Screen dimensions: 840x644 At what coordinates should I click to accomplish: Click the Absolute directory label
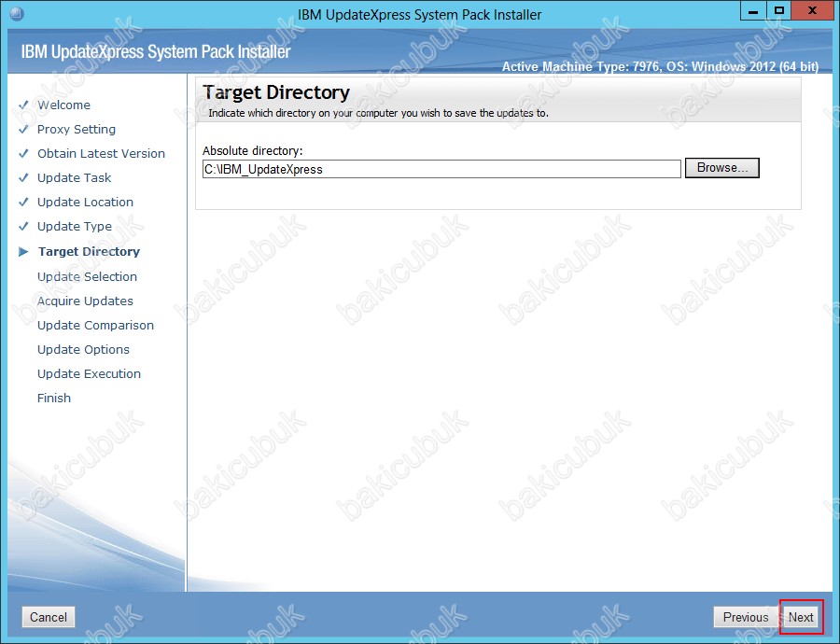[253, 151]
